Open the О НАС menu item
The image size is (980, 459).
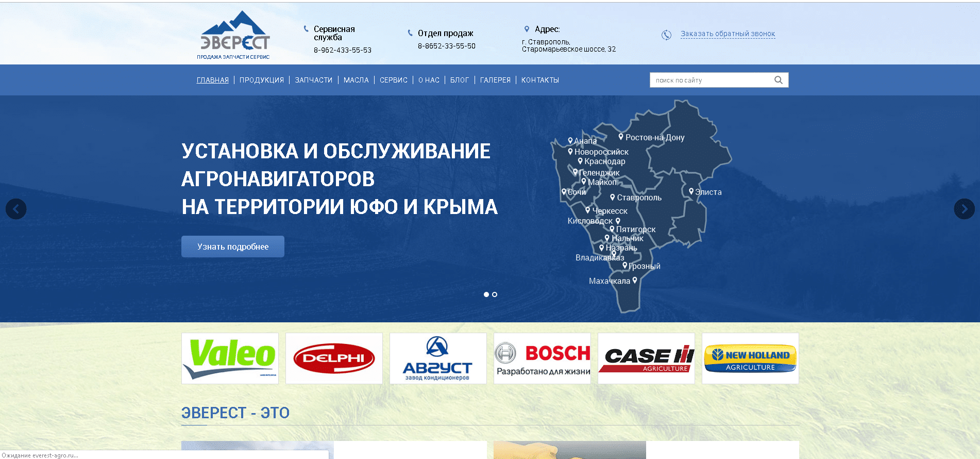429,80
